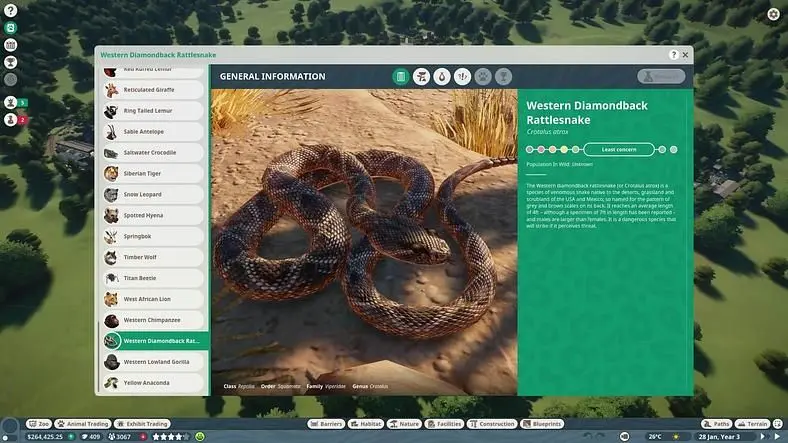Image resolution: width=788 pixels, height=443 pixels.
Task: Click the Siberian Tiger portrait thumbnail
Action: click(x=111, y=173)
